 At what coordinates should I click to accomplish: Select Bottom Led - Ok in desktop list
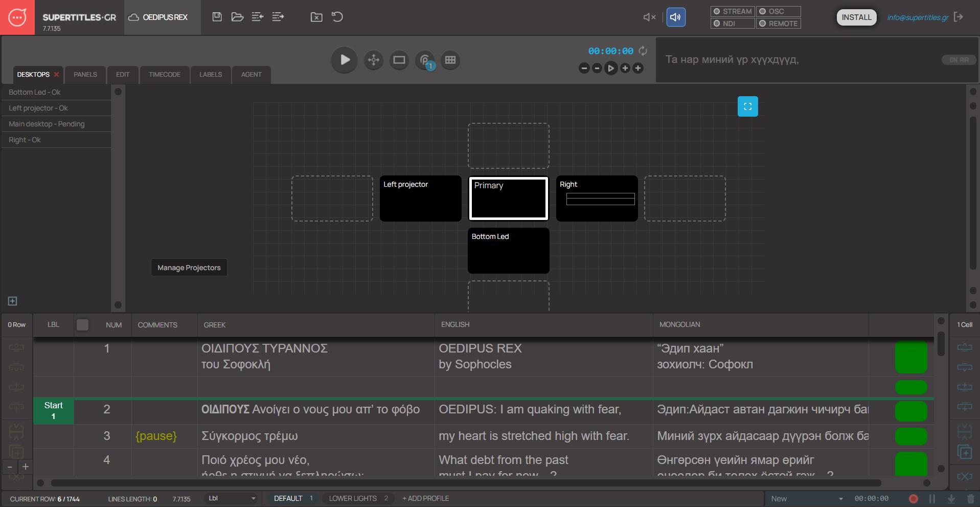click(56, 92)
